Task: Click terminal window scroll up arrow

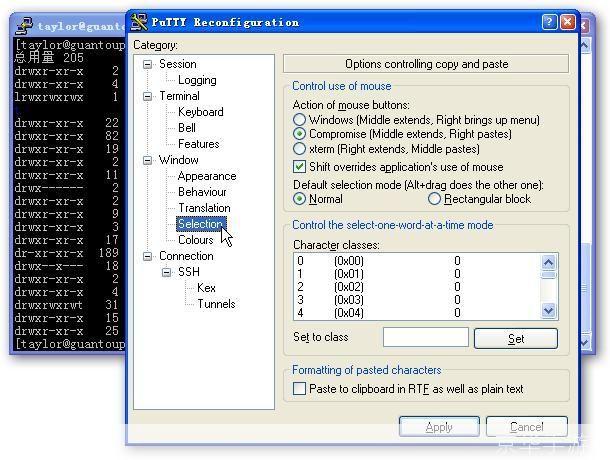Action: (x=585, y=46)
